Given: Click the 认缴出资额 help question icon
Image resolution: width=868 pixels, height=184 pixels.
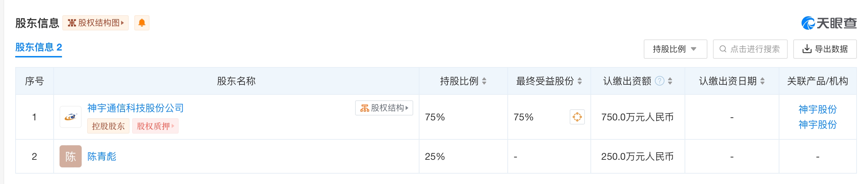Looking at the screenshot, I should pyautogui.click(x=660, y=81).
